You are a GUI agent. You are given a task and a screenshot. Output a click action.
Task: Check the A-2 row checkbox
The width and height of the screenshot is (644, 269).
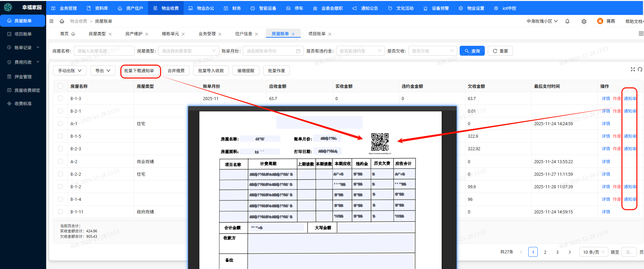pyautogui.click(x=60, y=161)
